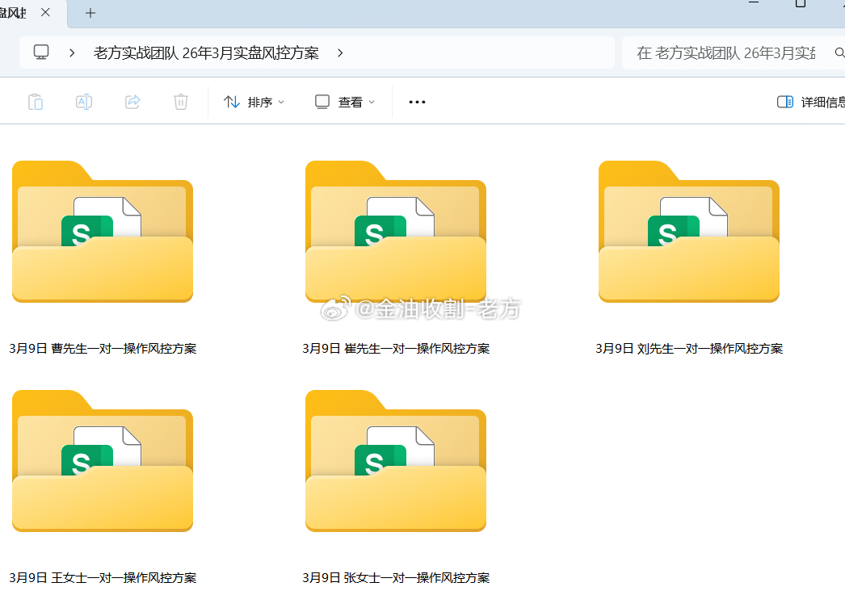
Task: Select the Rename icon in the toolbar
Action: click(83, 101)
